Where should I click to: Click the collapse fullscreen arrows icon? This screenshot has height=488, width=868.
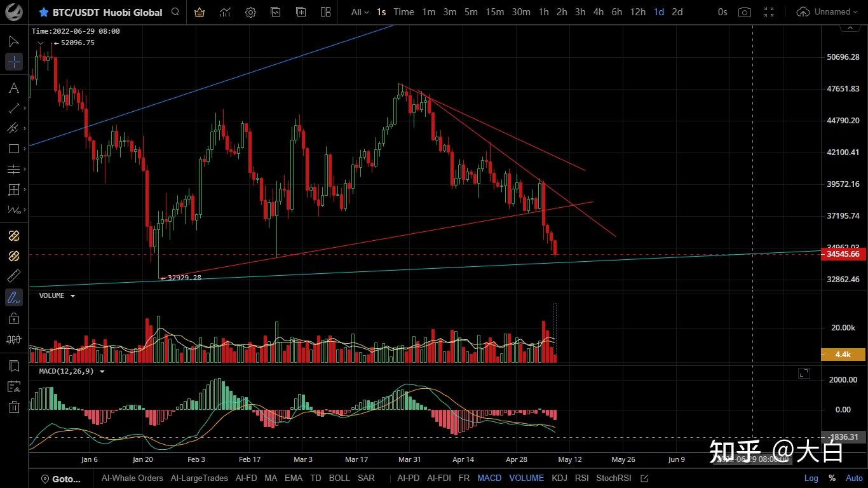[769, 12]
